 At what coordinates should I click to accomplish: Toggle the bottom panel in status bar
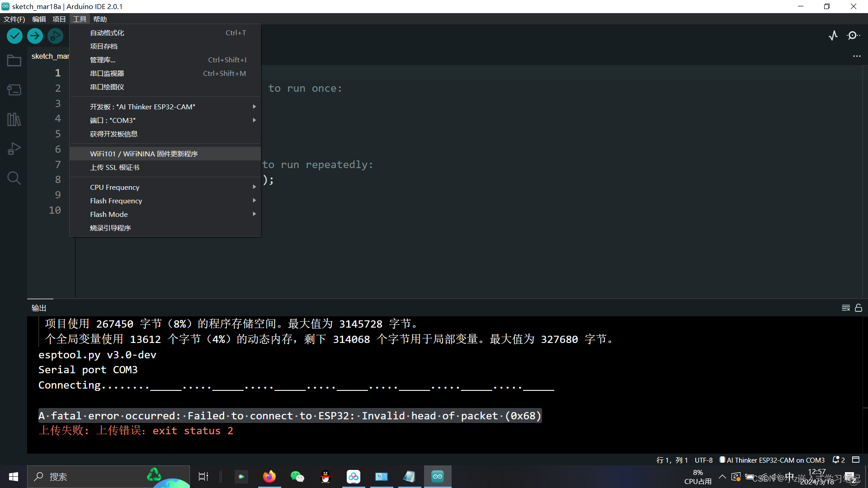tap(856, 460)
